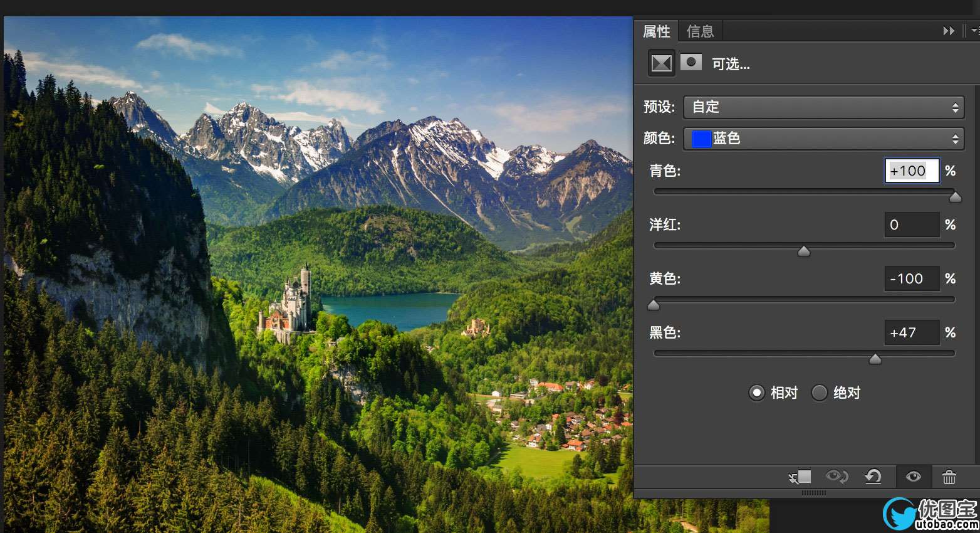
Task: Open the 颜色 color dropdown
Action: coord(823,139)
